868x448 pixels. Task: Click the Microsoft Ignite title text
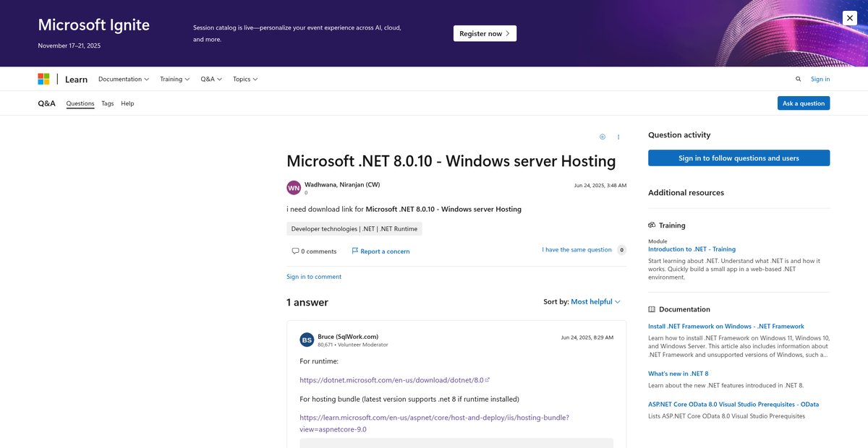coord(94,25)
